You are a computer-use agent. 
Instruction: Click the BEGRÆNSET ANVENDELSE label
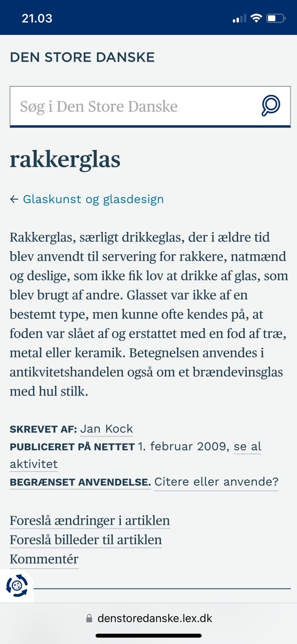79,481
